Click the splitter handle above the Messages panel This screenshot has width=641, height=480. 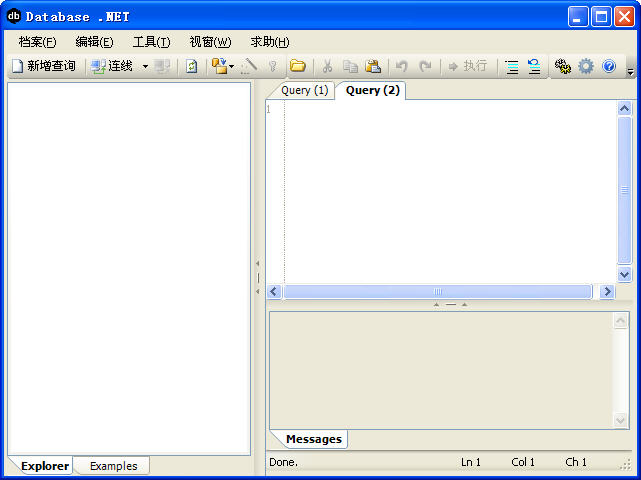point(450,305)
